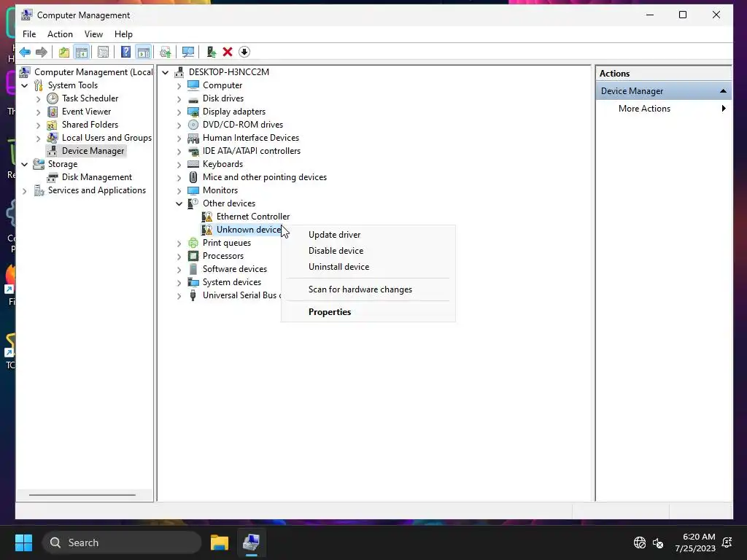The image size is (747, 560).
Task: Click the red X Uninstall device icon
Action: click(228, 52)
